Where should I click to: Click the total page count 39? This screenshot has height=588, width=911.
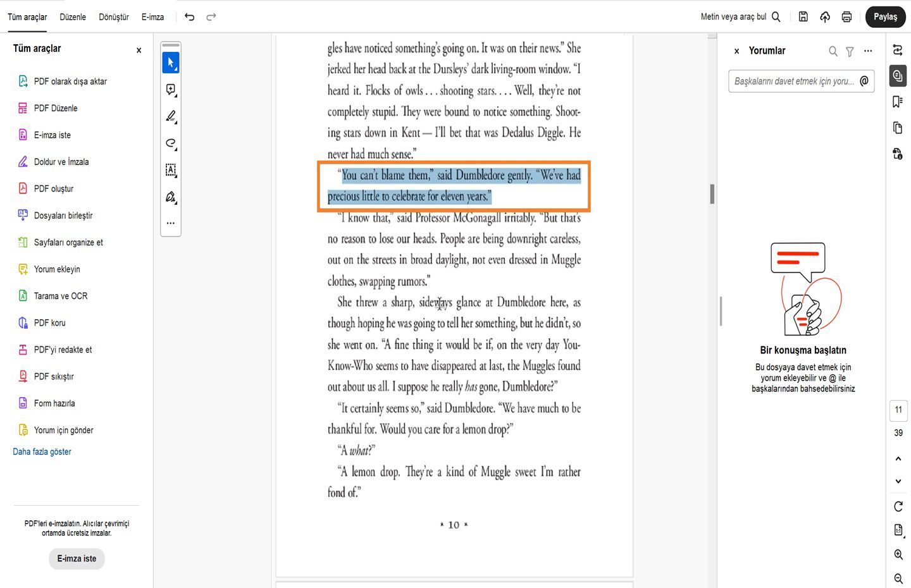pos(898,433)
